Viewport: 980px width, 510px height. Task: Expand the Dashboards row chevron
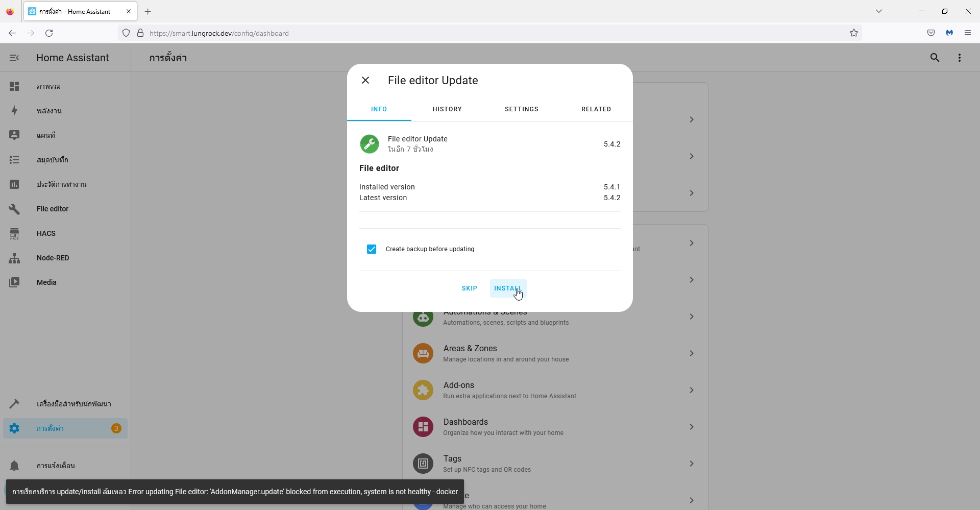692,427
